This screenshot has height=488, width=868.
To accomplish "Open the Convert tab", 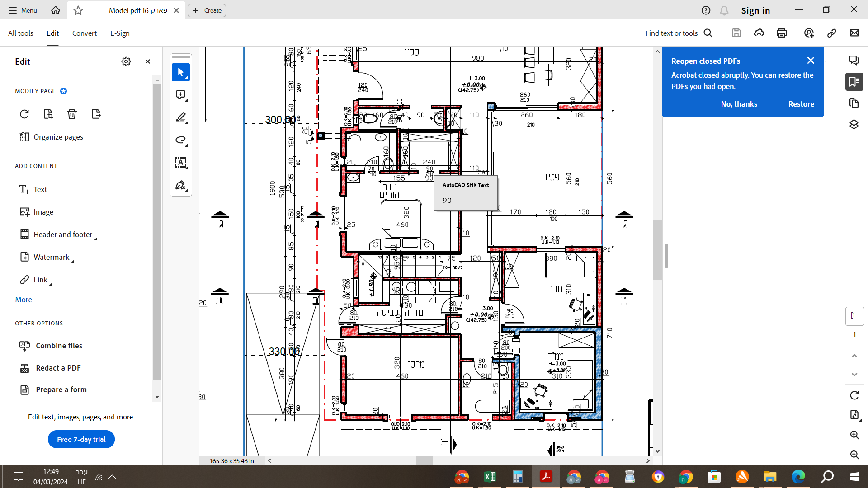I will coord(84,33).
